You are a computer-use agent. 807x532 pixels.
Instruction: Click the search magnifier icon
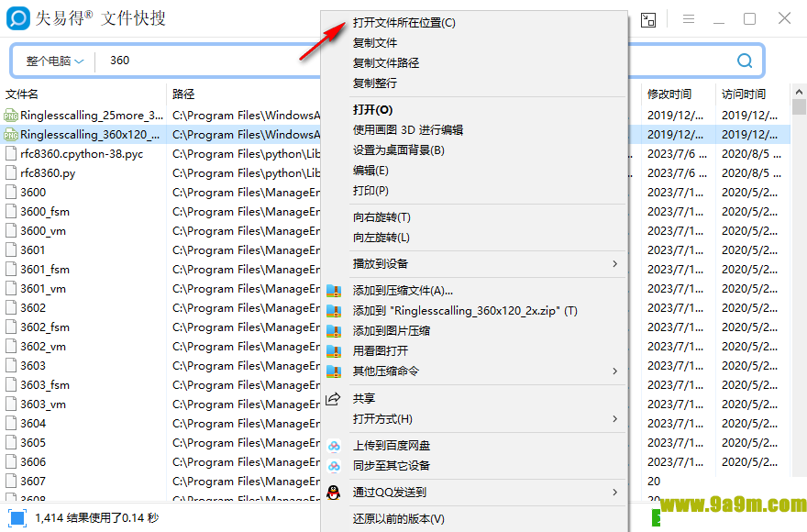[x=745, y=61]
